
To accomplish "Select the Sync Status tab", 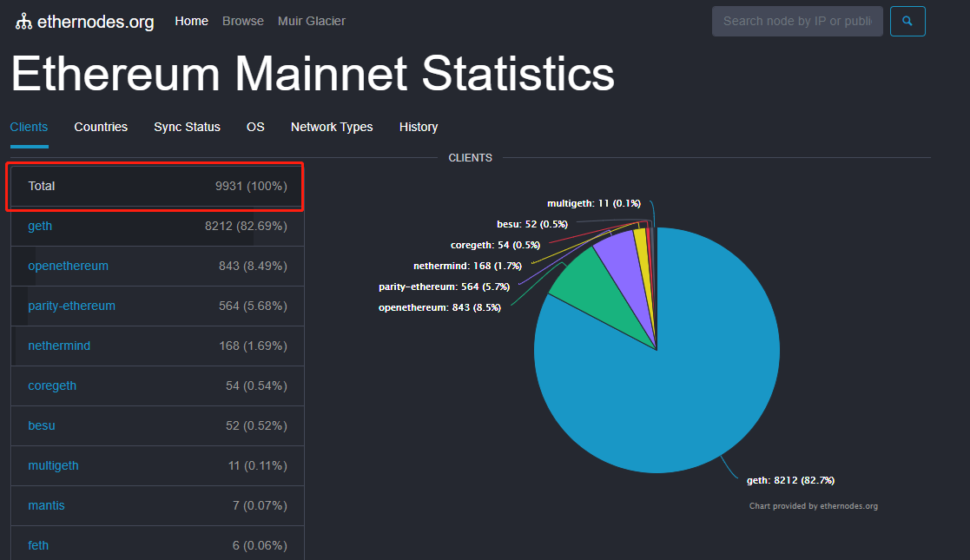I will click(x=187, y=127).
